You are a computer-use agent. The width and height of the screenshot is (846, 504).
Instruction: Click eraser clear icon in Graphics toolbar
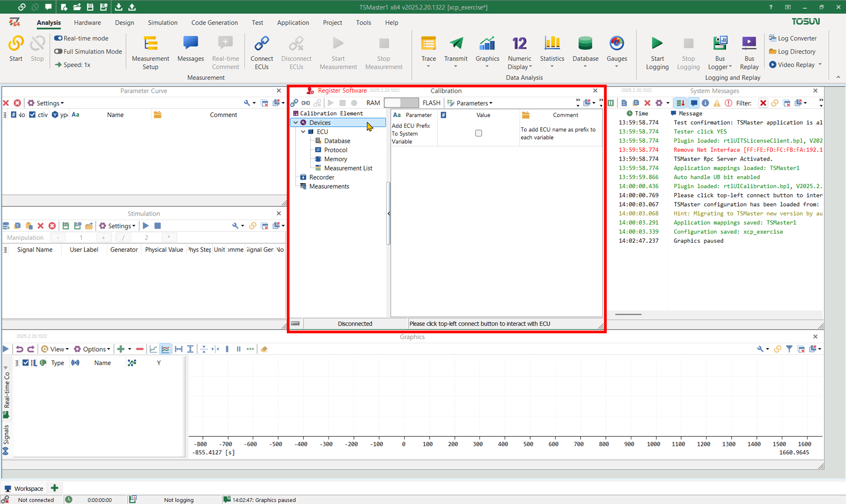tap(264, 349)
